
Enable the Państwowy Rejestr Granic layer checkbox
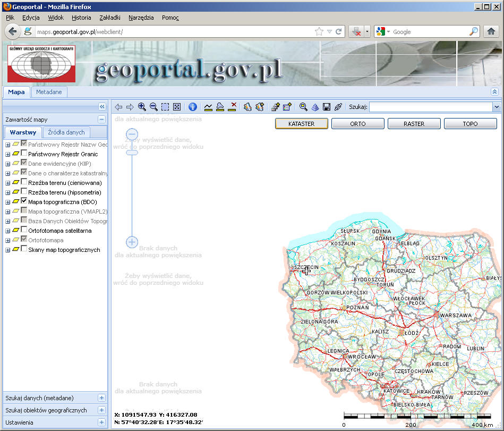pos(24,153)
